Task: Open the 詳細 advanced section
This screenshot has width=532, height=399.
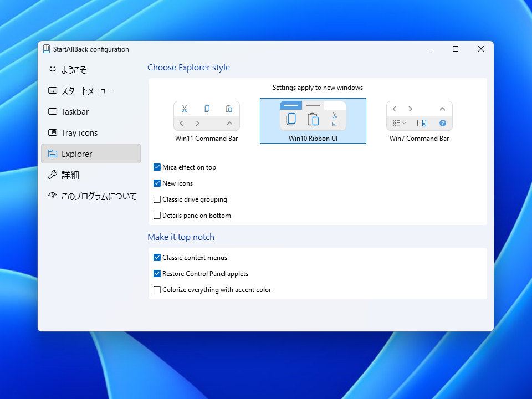Action: click(x=91, y=175)
